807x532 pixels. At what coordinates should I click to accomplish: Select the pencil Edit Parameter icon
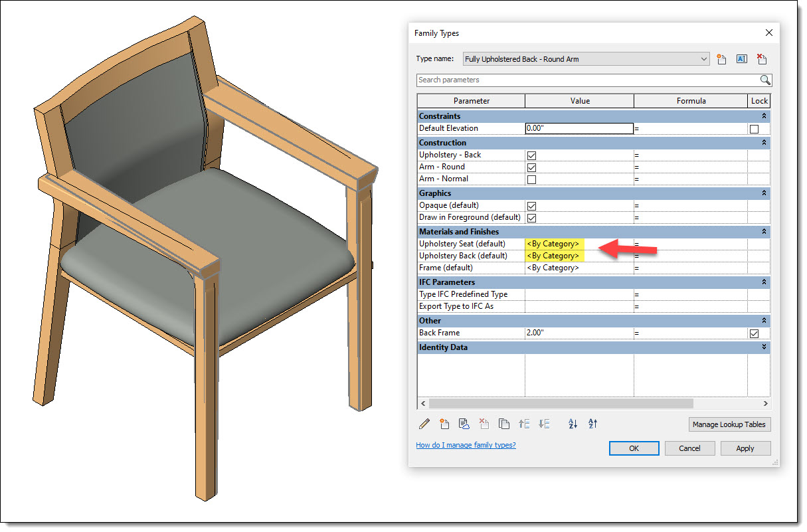click(424, 424)
